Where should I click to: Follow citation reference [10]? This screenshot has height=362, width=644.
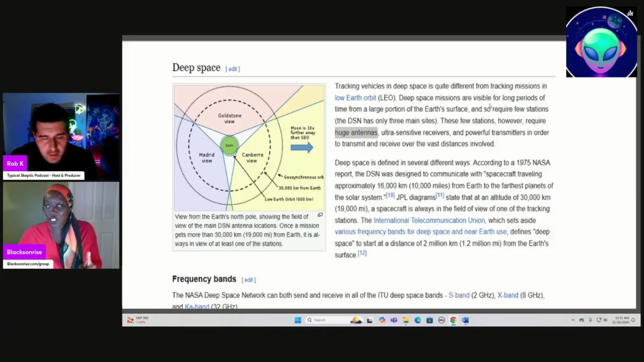click(x=390, y=195)
